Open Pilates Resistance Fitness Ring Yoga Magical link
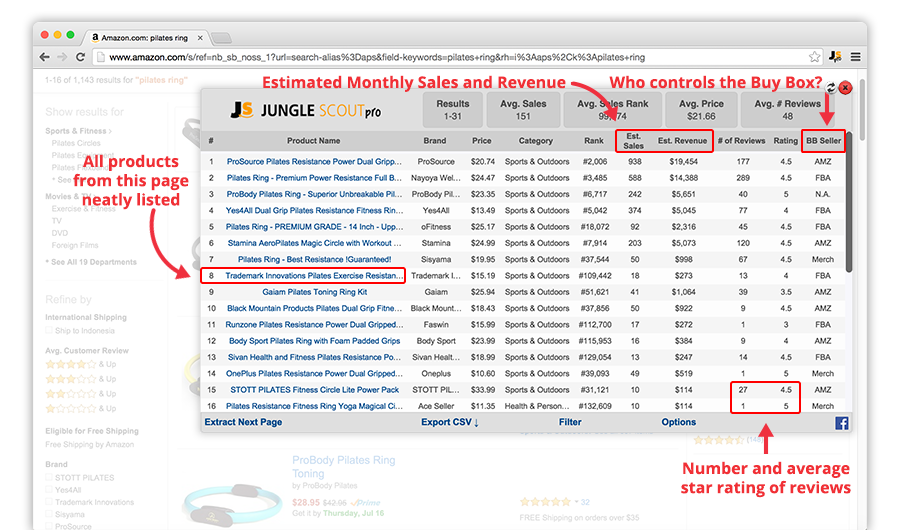Image resolution: width=900 pixels, height=530 pixels. (314, 406)
